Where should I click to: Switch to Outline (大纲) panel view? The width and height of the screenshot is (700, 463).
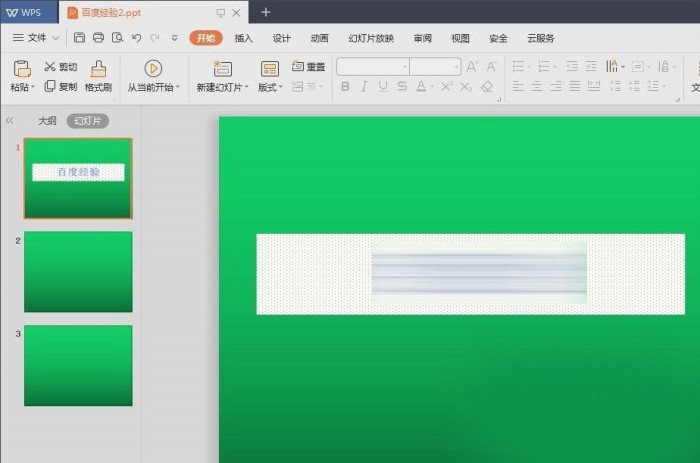pos(47,120)
